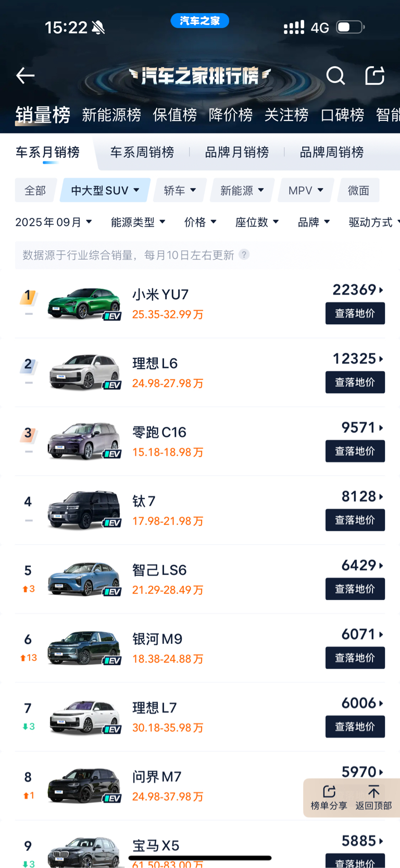Select the 全部 filter chip
Viewport: 400px width, 868px height.
tap(35, 190)
